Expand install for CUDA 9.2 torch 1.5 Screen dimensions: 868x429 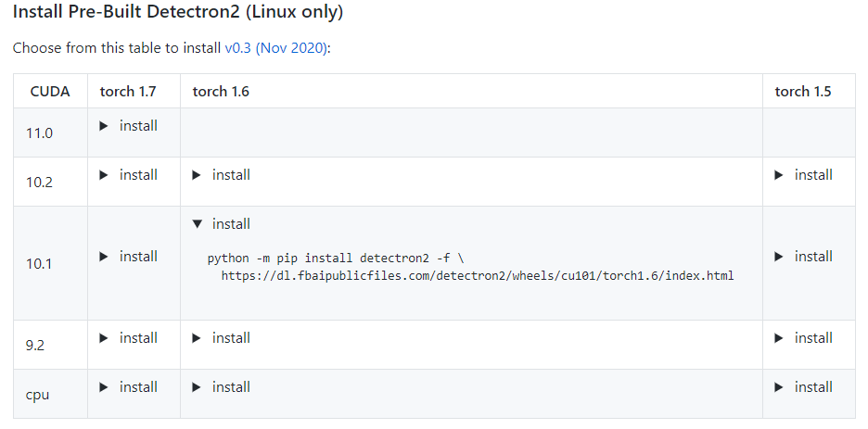(803, 338)
